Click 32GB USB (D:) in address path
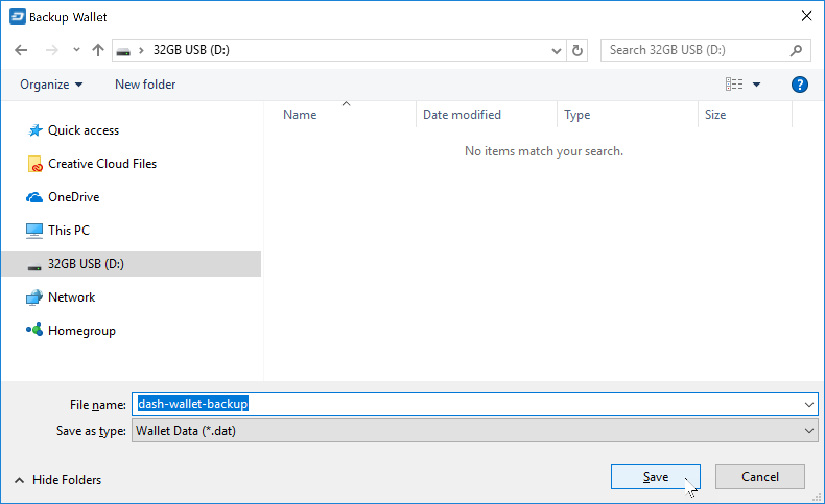825x504 pixels. coord(191,50)
